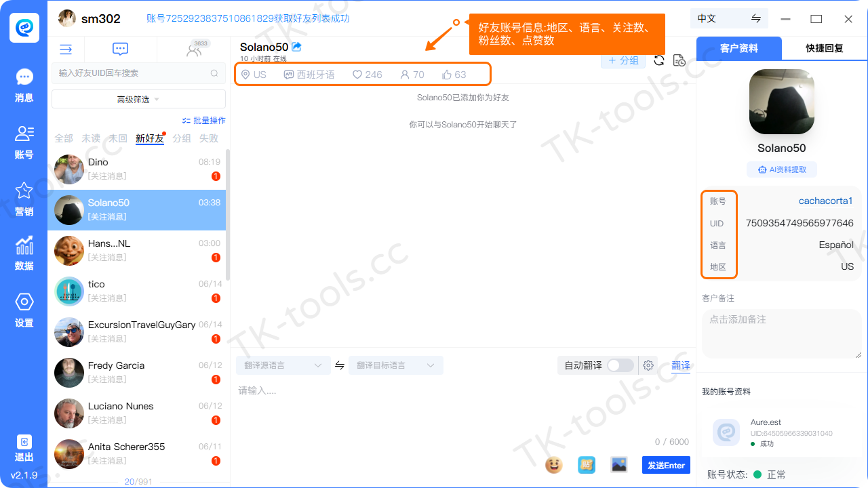Toggle the list collapse icon
The image size is (868, 488).
point(66,49)
